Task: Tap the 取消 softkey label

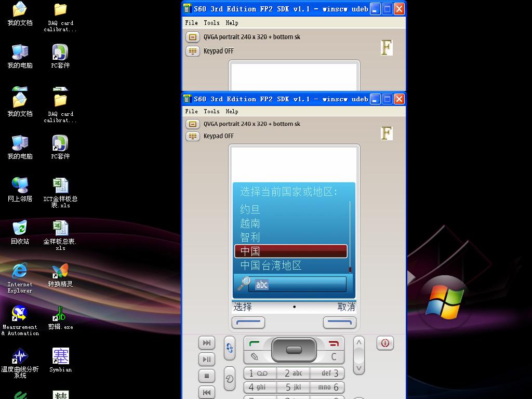Action: pyautogui.click(x=346, y=307)
